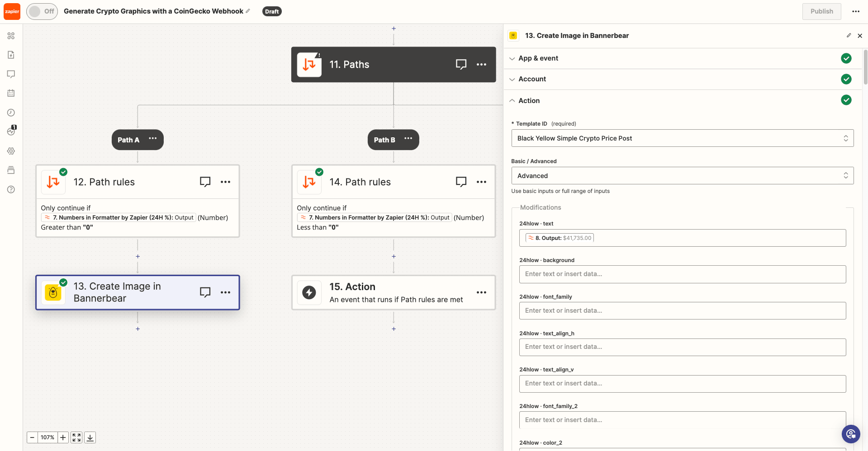This screenshot has width=868, height=451.
Task: Select the notes/comment icon on step 11. Paths
Action: (461, 64)
